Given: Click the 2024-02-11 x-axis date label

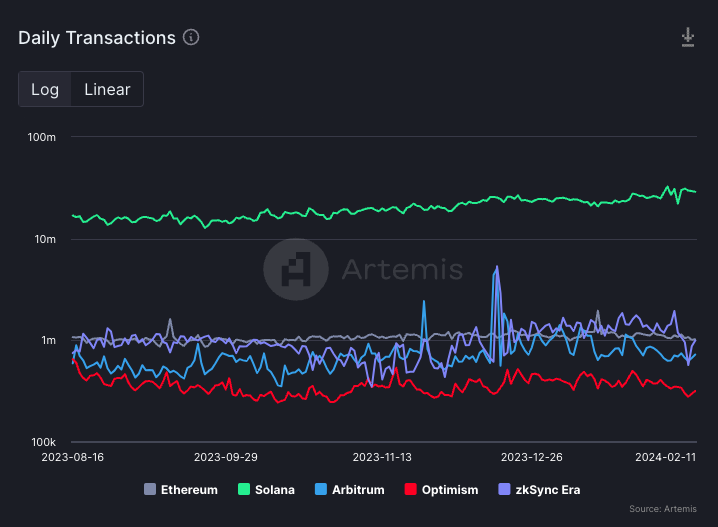Looking at the screenshot, I should tap(666, 457).
